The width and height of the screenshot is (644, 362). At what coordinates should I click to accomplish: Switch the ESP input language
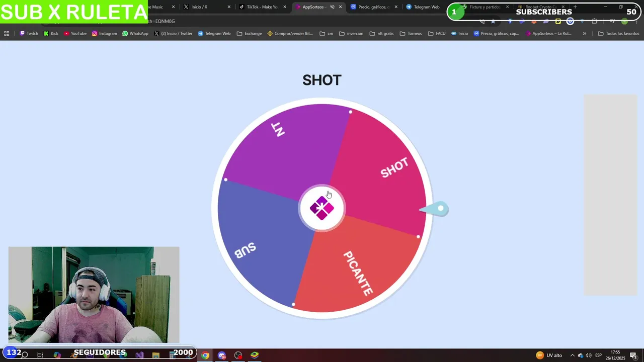(599, 355)
